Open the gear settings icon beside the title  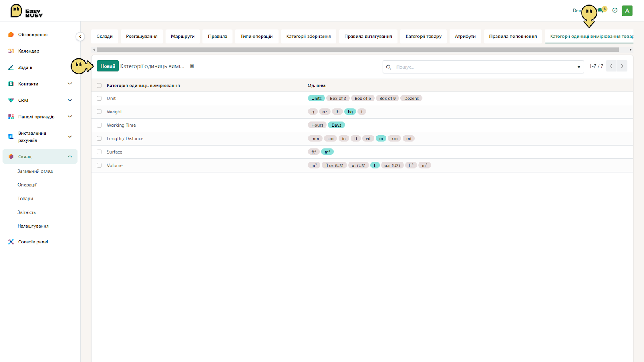tap(192, 66)
